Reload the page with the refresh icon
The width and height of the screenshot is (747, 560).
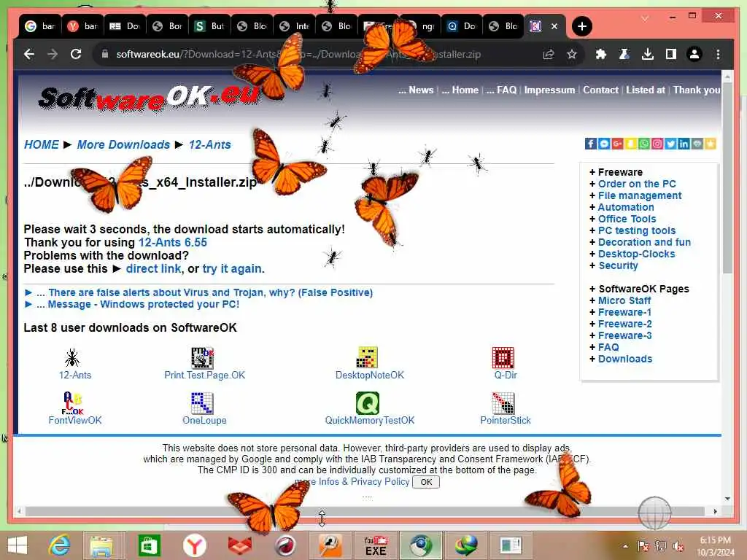(x=76, y=54)
